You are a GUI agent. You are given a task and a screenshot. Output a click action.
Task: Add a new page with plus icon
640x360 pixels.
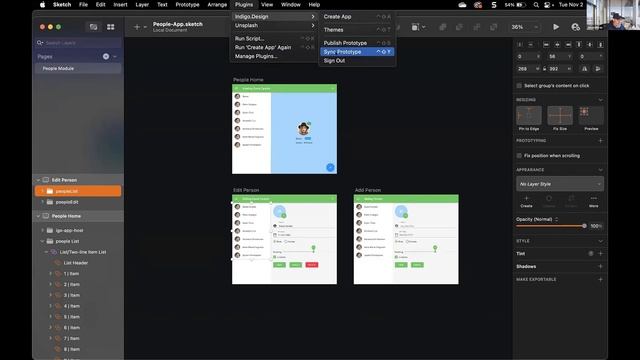pyautogui.click(x=106, y=56)
